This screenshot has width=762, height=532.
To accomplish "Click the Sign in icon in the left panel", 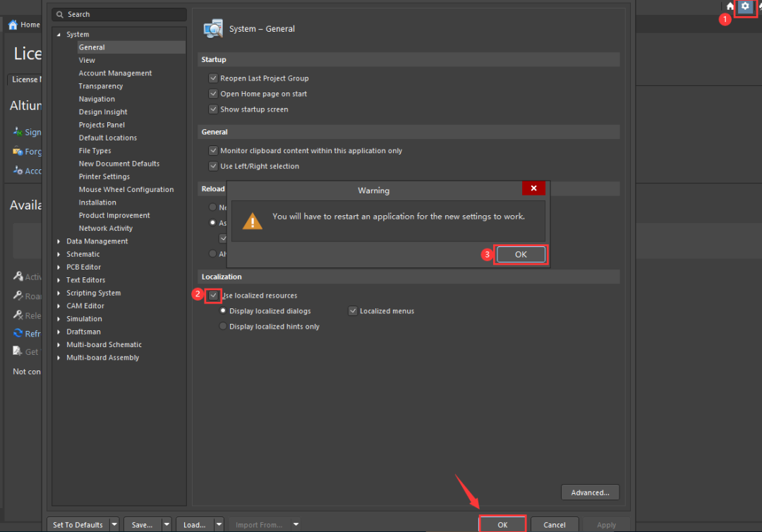I will [18, 132].
